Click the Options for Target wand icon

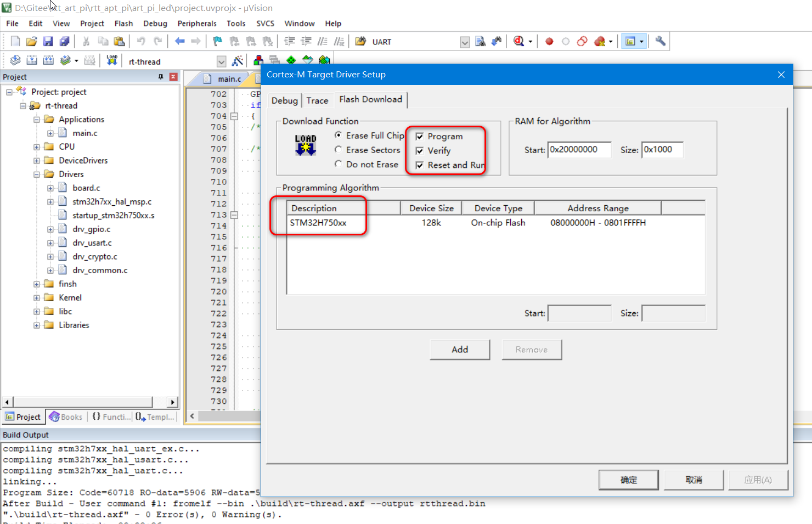238,60
